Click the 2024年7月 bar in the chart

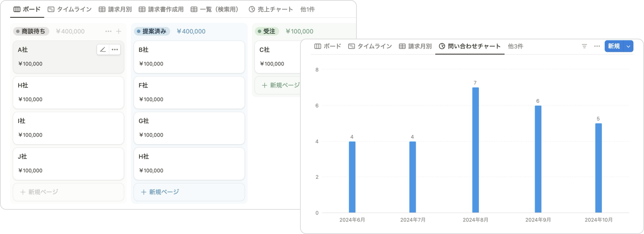[x=413, y=177]
